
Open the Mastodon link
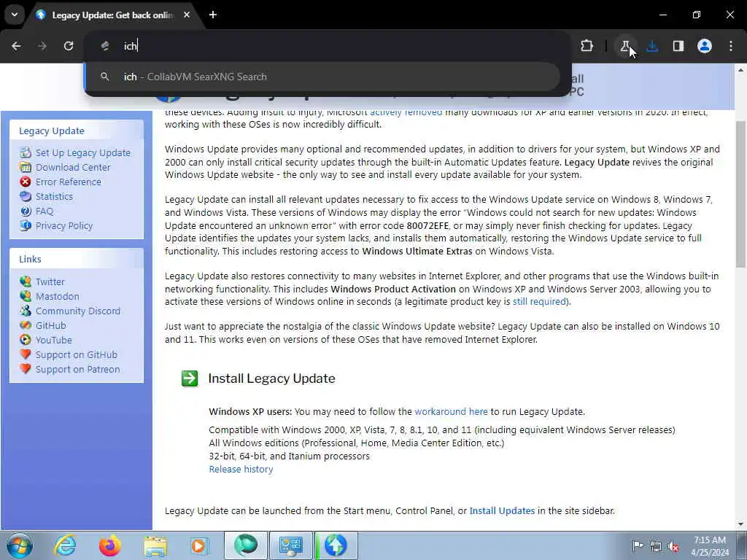tap(57, 296)
